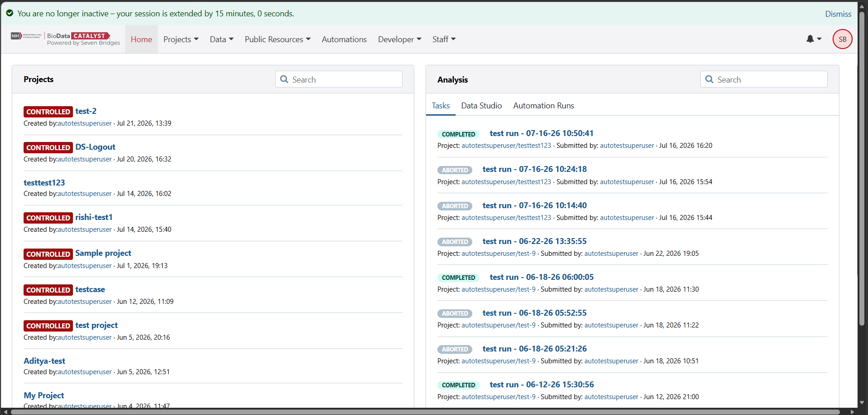Click the horizontal page scrollbar

coord(425,412)
